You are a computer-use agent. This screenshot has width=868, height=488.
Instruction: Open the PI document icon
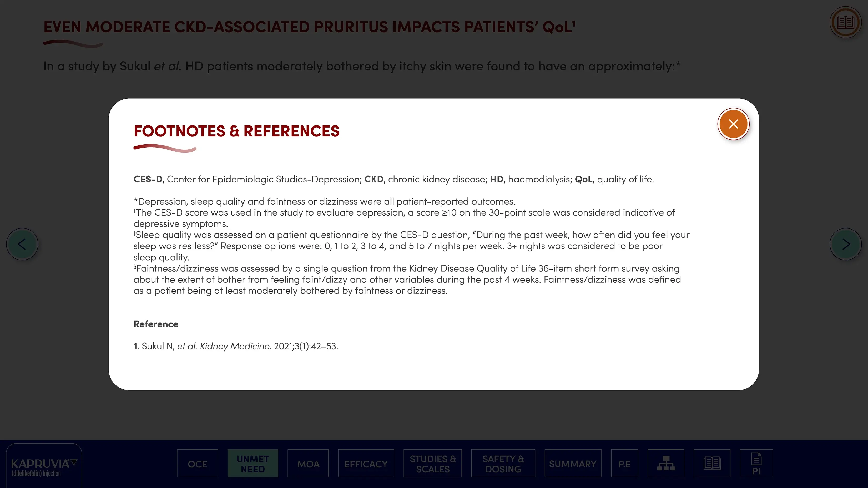click(756, 463)
